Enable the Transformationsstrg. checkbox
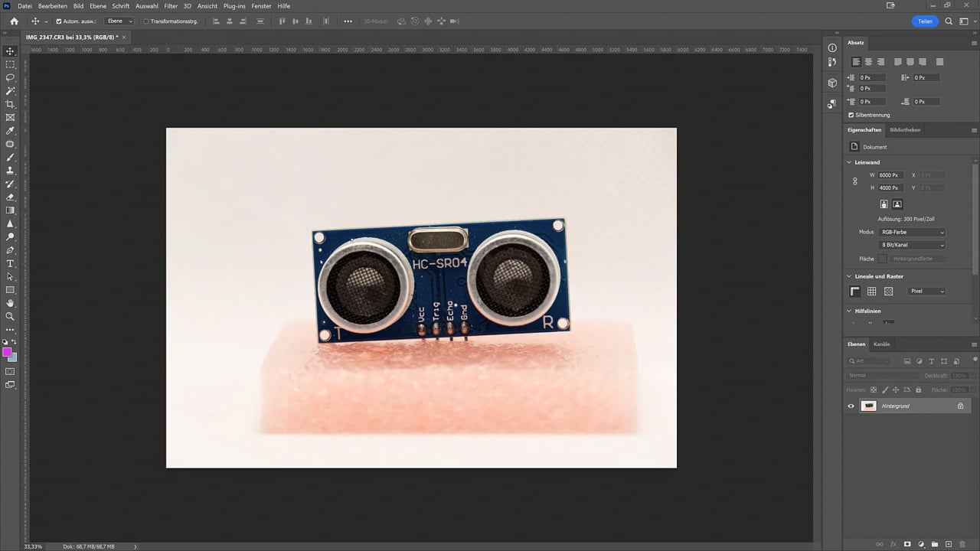This screenshot has height=551, width=980. point(146,21)
